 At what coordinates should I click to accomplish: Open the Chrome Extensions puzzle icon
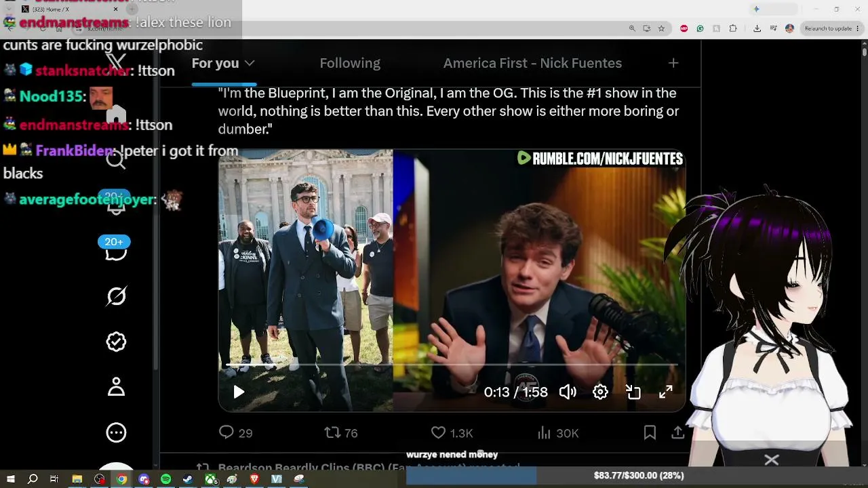click(733, 28)
